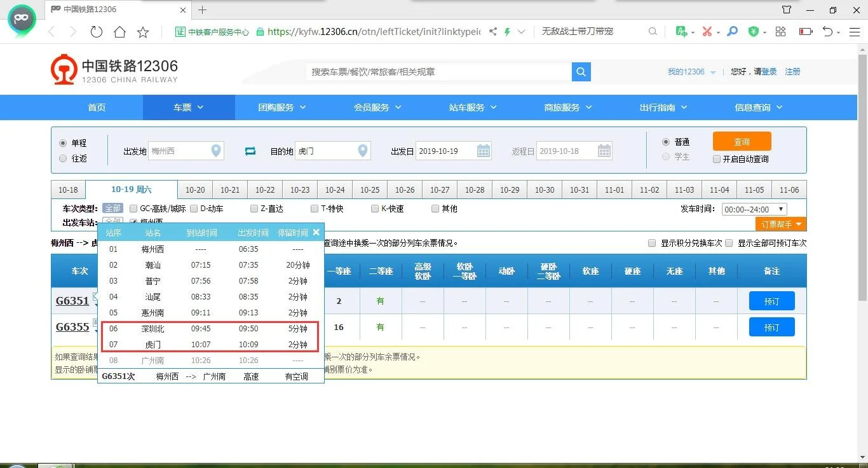Screen dimensions: 868x468
Task: Open the departure date calendar icon
Action: [483, 151]
